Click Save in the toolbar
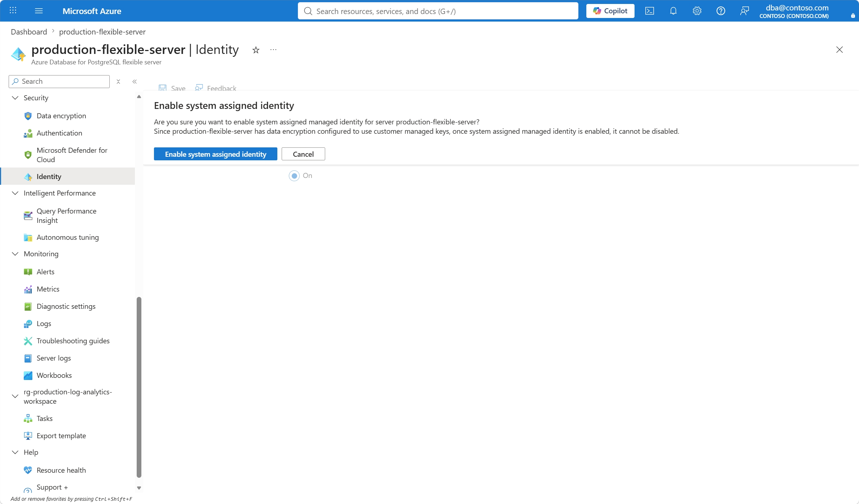The height and width of the screenshot is (504, 859). pyautogui.click(x=172, y=88)
